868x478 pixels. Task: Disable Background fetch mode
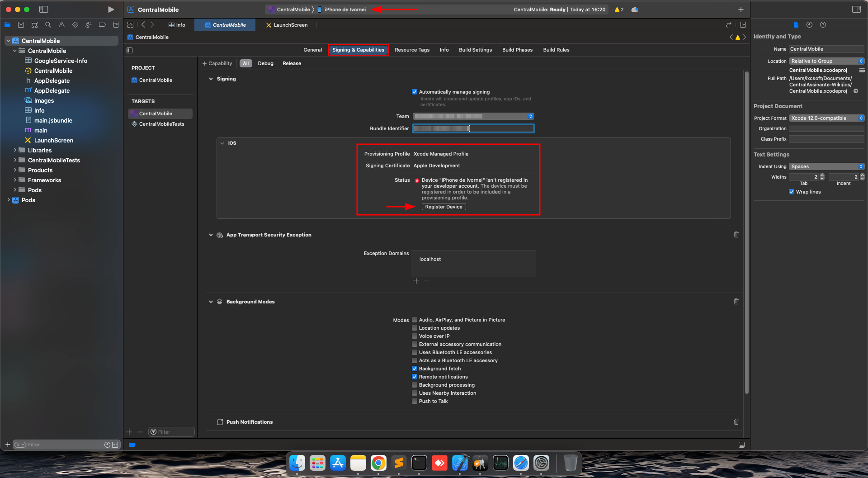pyautogui.click(x=415, y=369)
